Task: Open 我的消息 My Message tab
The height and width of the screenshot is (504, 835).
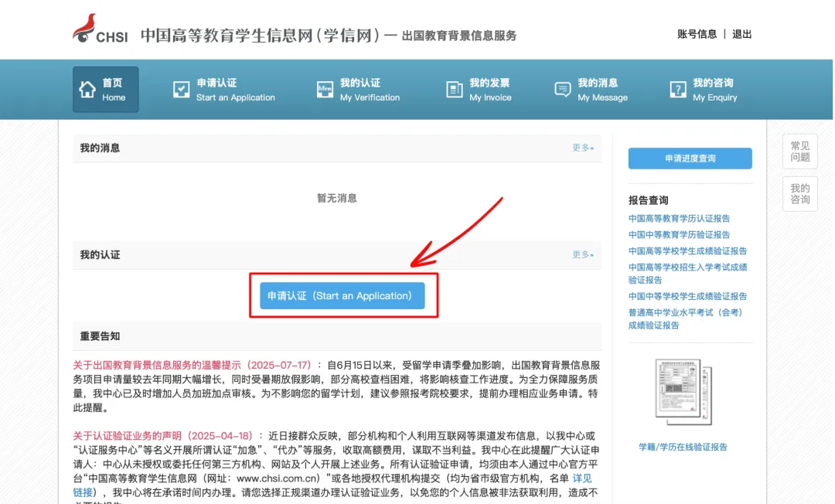Action: pyautogui.click(x=591, y=90)
